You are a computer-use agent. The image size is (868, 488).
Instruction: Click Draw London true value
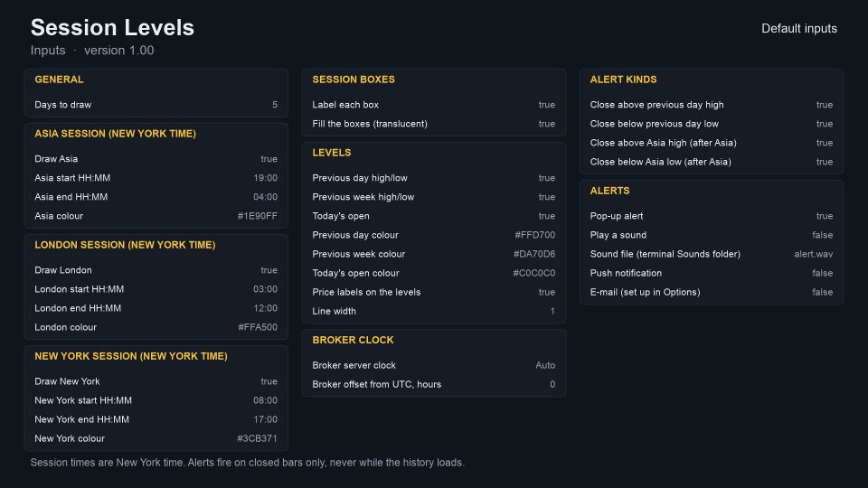coord(269,270)
